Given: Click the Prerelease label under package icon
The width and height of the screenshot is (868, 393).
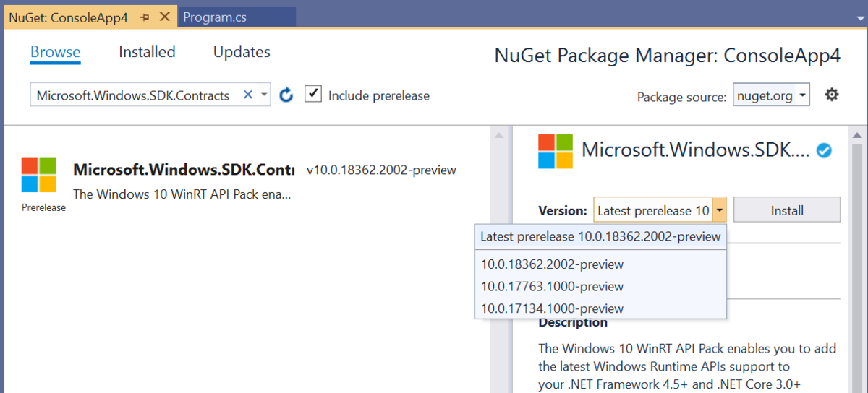Looking at the screenshot, I should point(43,208).
